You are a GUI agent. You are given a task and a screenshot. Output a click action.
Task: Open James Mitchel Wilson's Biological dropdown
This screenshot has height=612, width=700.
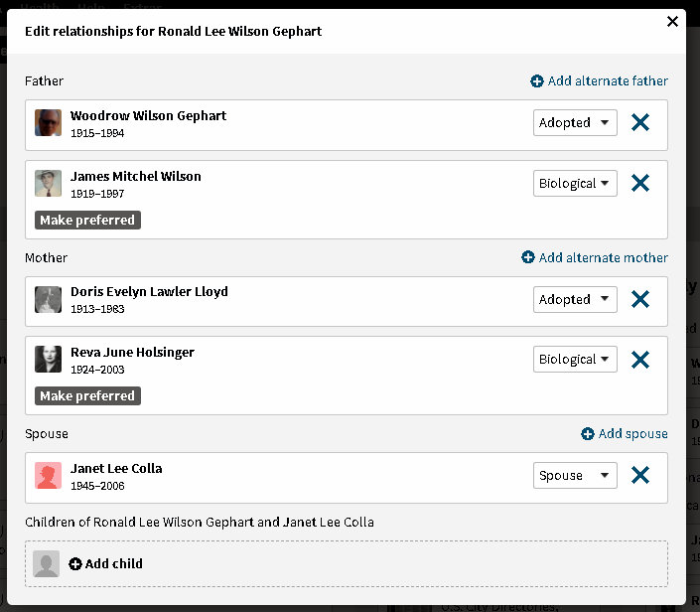(575, 184)
